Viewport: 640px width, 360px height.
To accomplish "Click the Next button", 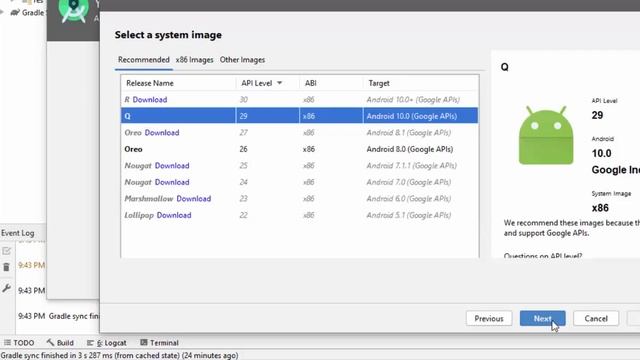I will pos(542,318).
